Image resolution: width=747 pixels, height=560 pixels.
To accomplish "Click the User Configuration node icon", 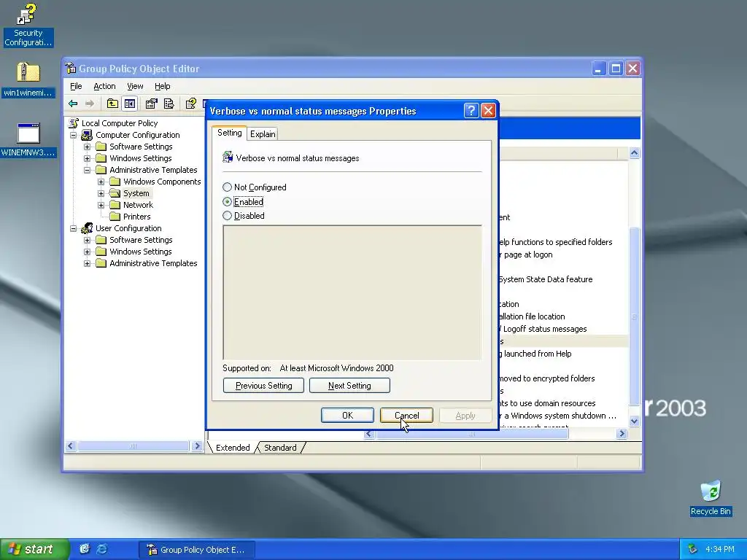I will coord(87,228).
